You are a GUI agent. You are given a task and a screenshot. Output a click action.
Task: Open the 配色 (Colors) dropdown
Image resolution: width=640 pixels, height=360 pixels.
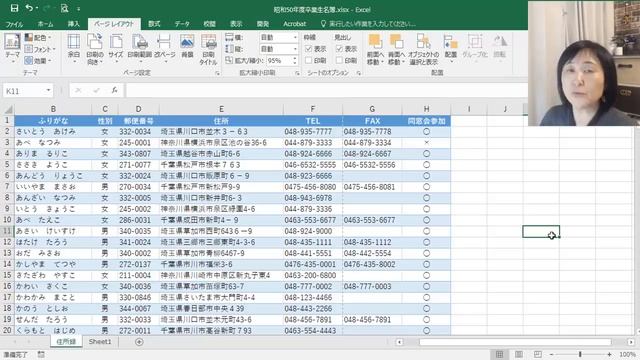38,38
